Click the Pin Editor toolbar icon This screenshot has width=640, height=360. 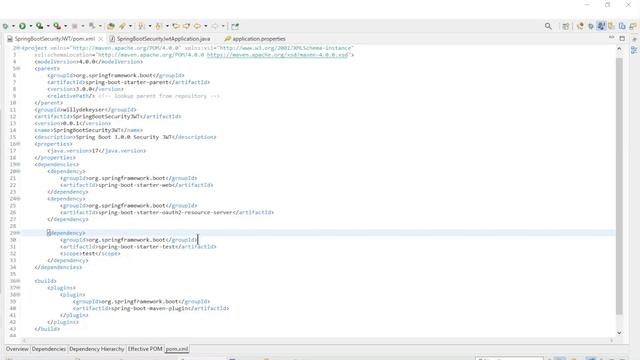pos(235,26)
